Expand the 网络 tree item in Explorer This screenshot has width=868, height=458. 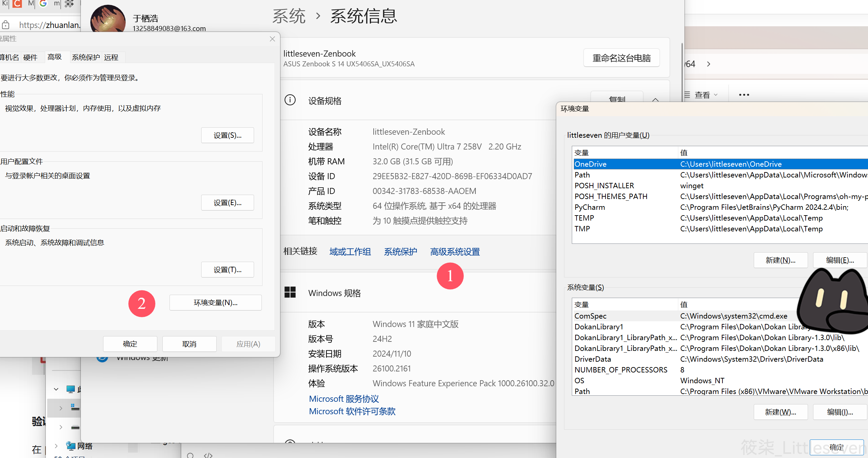pyautogui.click(x=56, y=446)
